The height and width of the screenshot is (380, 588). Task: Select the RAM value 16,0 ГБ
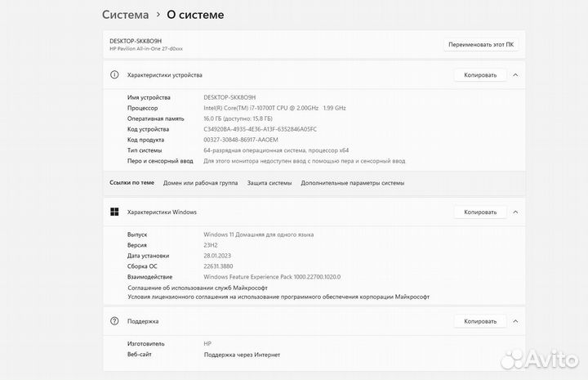(238, 118)
